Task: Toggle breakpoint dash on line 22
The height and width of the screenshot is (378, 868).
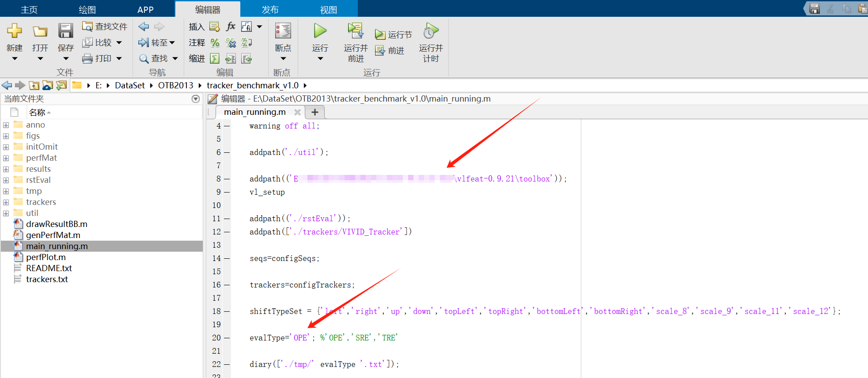Action: point(227,365)
